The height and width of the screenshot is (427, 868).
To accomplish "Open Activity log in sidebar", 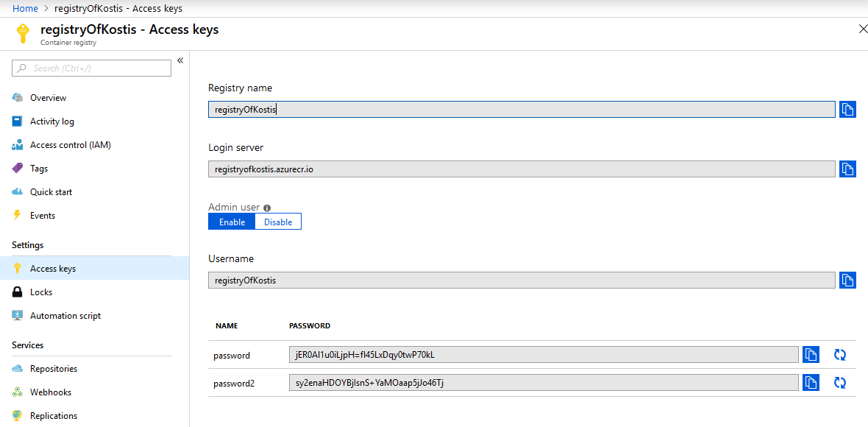I will (51, 121).
